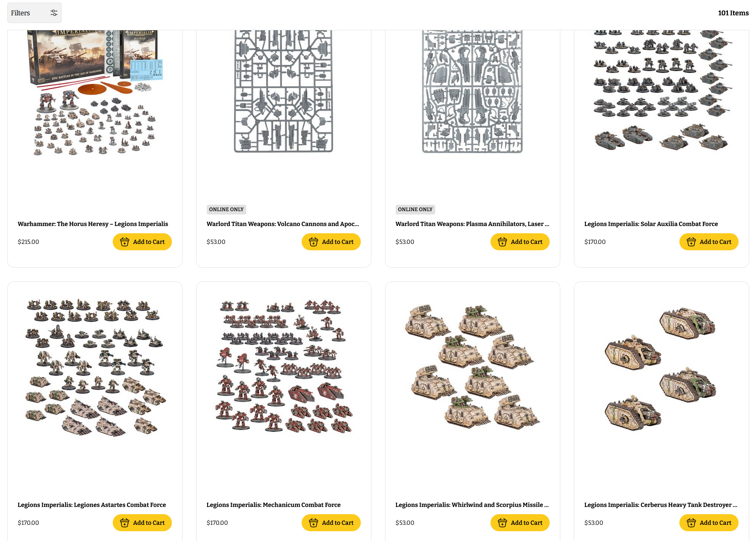Click basket icon for Volcano Cannons item
Screen dimensions: 756x541
(x=314, y=242)
